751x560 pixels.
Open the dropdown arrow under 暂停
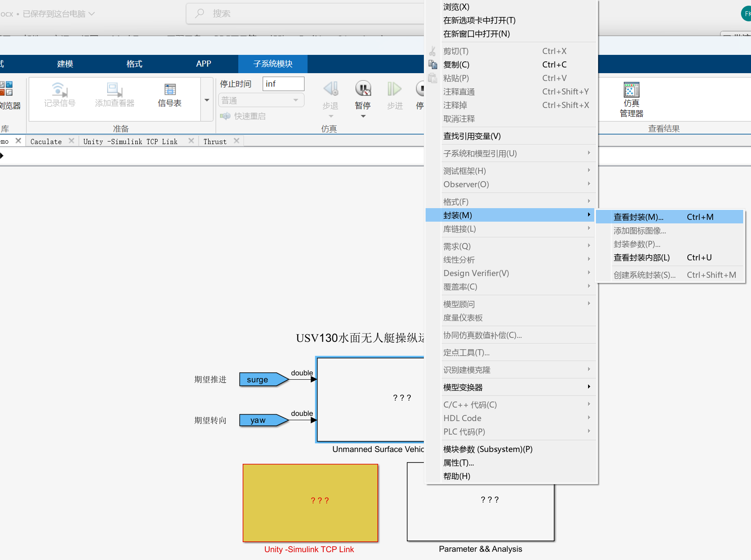tap(363, 115)
